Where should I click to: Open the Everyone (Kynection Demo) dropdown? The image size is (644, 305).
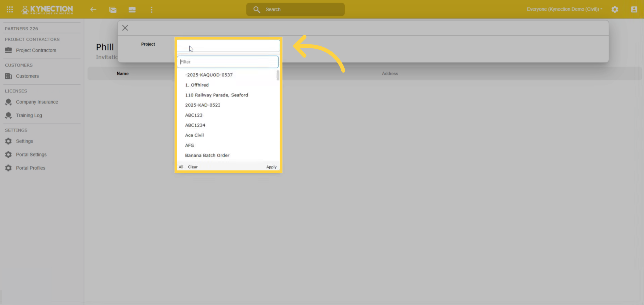[564, 9]
